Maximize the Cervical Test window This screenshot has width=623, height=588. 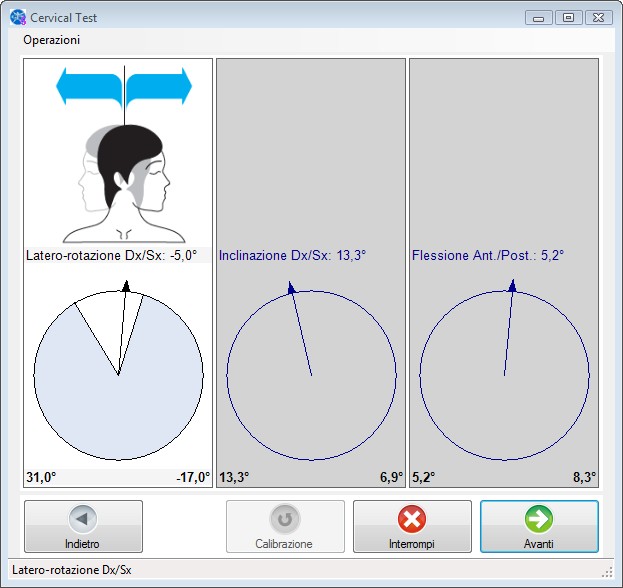[x=569, y=18]
